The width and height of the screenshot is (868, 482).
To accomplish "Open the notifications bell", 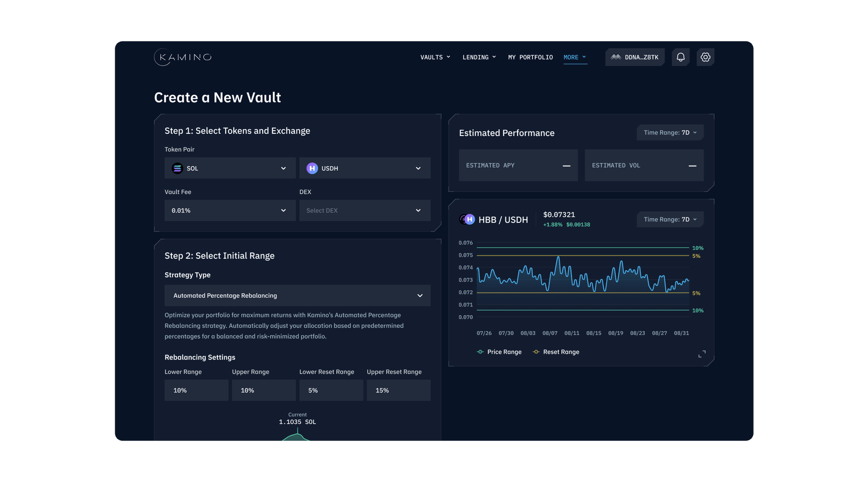I will (x=680, y=57).
